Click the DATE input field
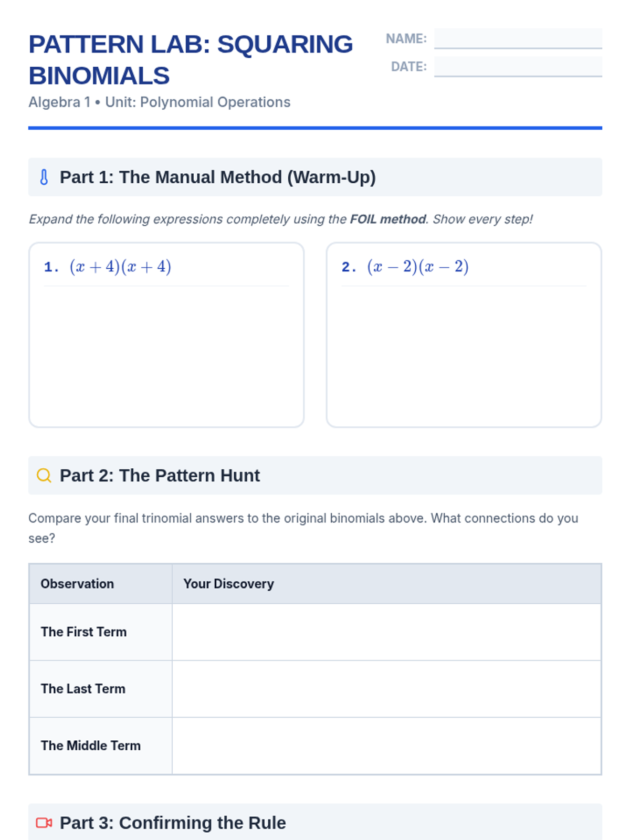This screenshot has height=840, width=630. click(518, 67)
